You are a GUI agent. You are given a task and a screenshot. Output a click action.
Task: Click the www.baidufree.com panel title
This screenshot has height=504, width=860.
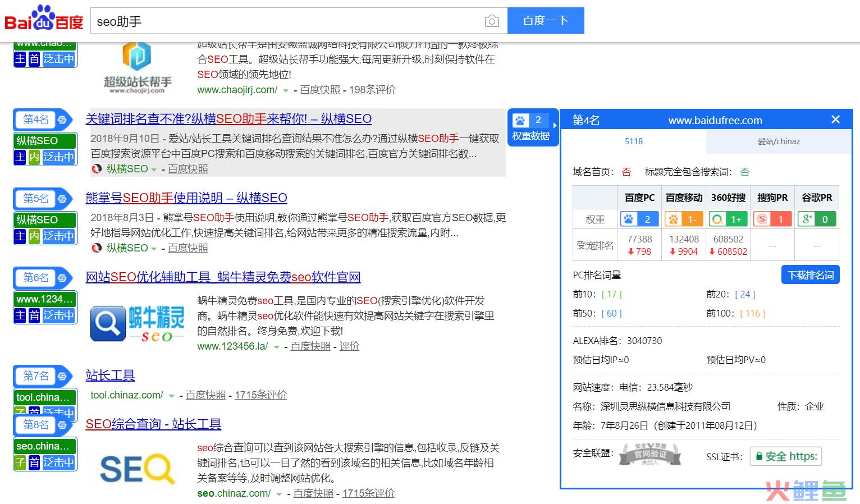715,120
